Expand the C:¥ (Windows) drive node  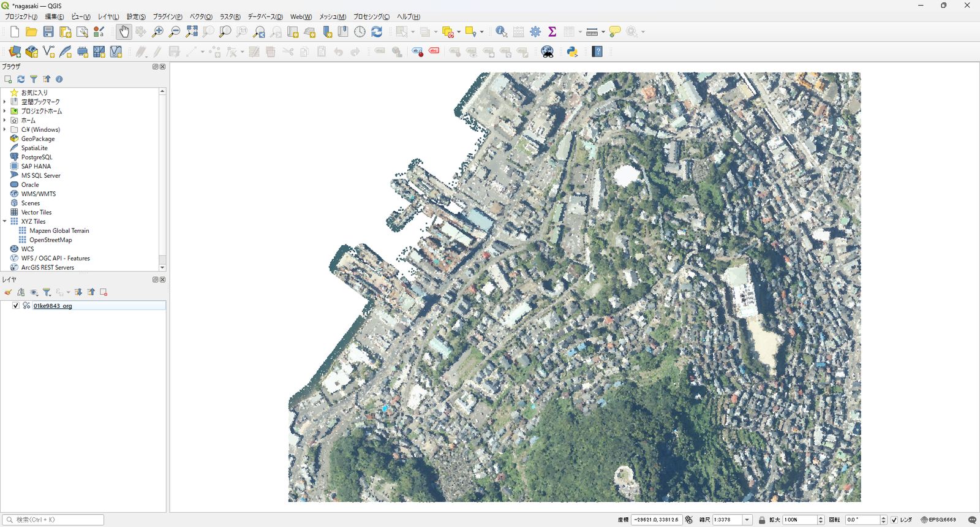(x=5, y=129)
